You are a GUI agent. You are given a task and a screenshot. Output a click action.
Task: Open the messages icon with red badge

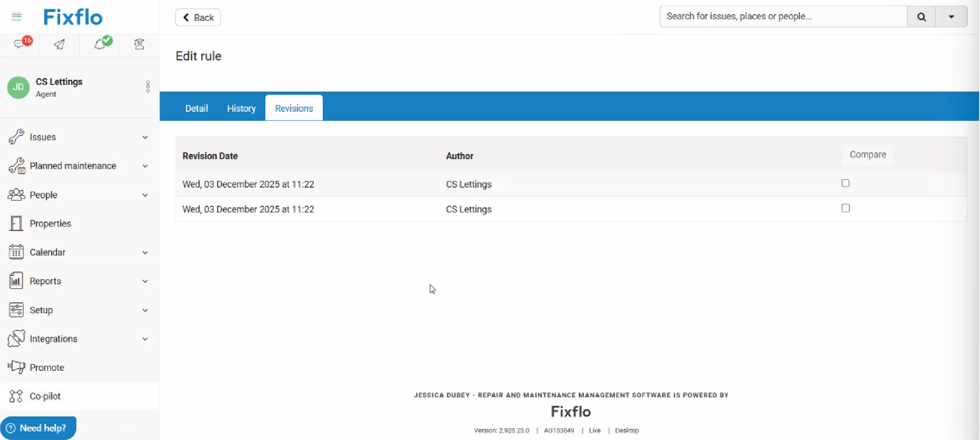pos(20,44)
